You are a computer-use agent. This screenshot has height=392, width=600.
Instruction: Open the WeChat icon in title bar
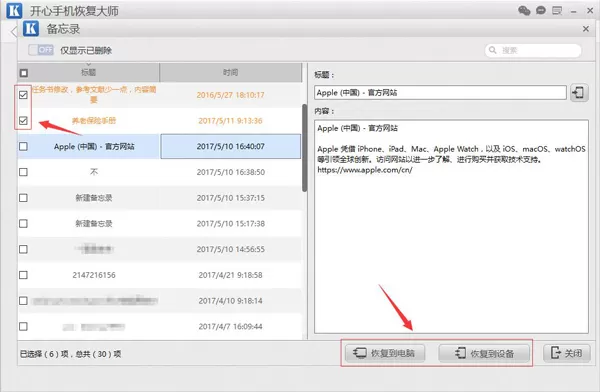[524, 10]
